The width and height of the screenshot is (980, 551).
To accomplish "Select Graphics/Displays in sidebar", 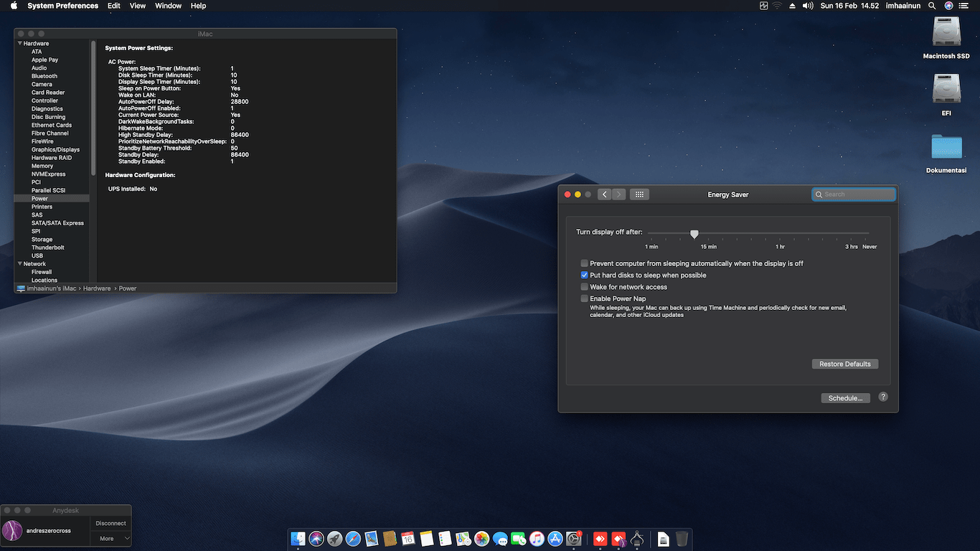I will (x=55, y=150).
